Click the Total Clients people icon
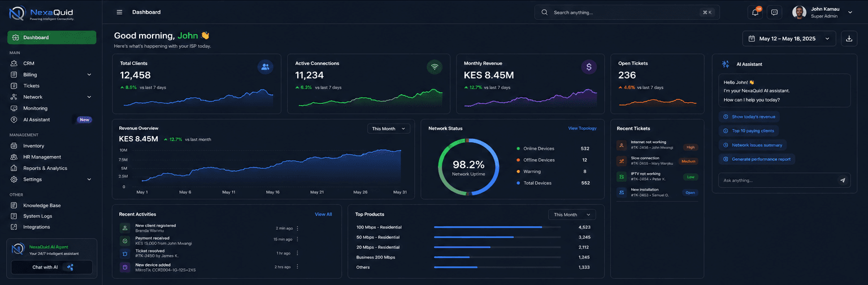Image resolution: width=868 pixels, height=285 pixels. coord(266,67)
